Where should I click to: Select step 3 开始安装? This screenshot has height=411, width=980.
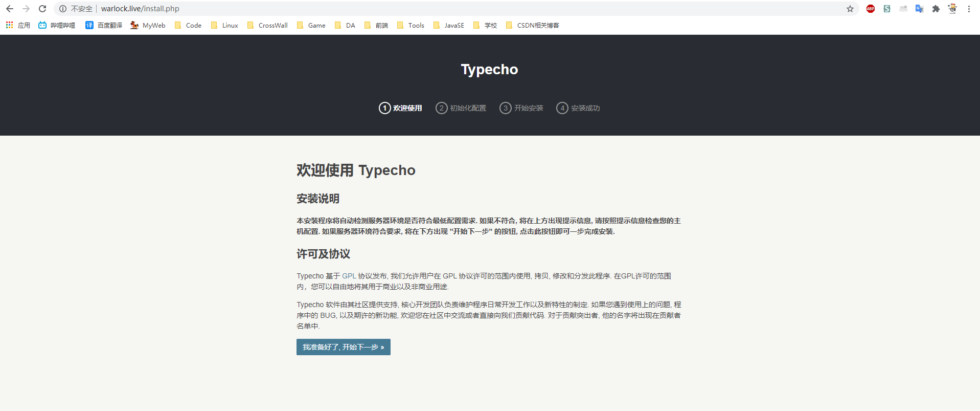click(x=521, y=108)
